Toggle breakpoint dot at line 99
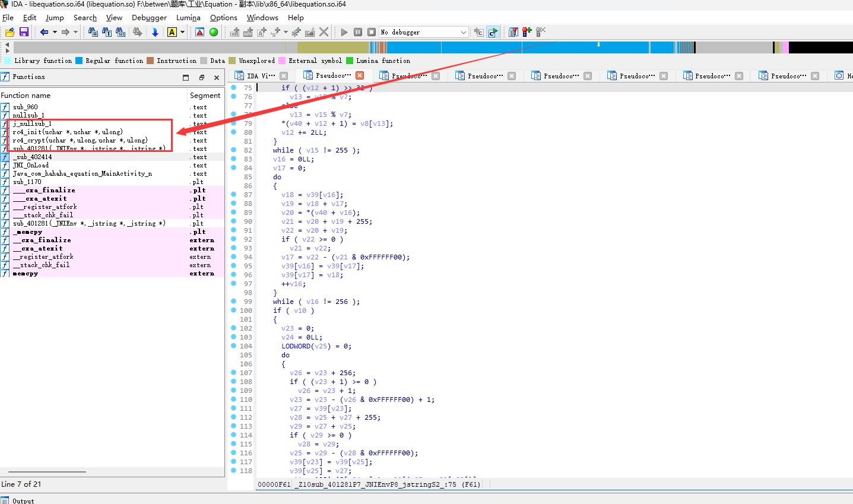Image resolution: width=853 pixels, height=504 pixels. (x=233, y=302)
